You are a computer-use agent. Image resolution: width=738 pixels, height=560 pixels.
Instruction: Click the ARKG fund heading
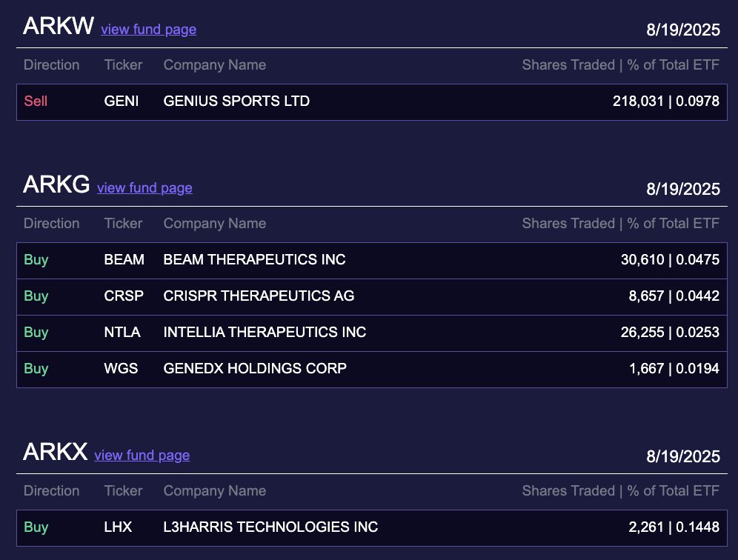coord(56,184)
